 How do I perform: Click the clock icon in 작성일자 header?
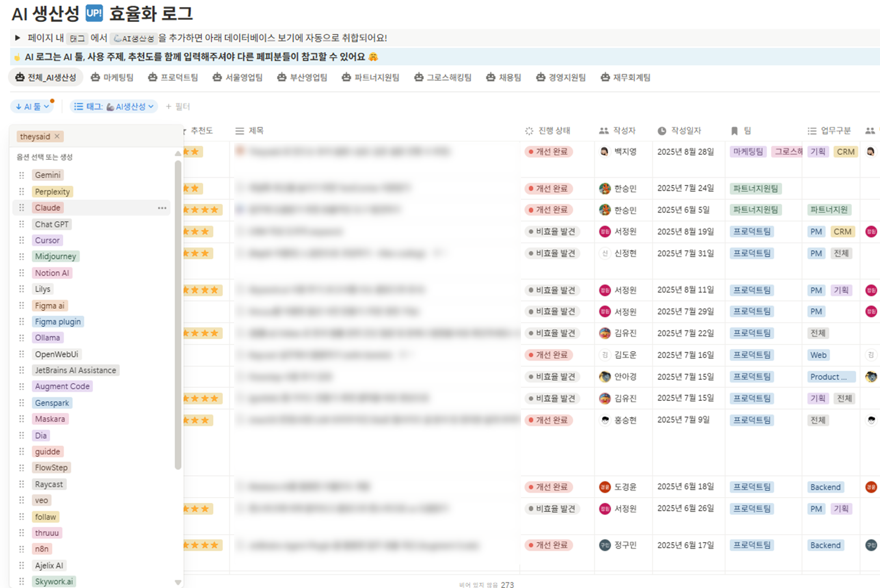click(x=662, y=131)
